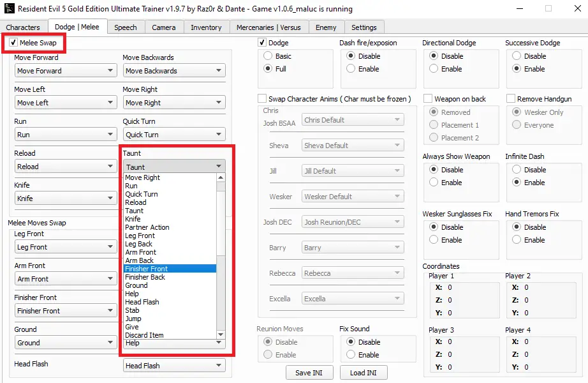Disable Infinite Dash option
Viewport: 588px width, 383px height.
(x=517, y=170)
